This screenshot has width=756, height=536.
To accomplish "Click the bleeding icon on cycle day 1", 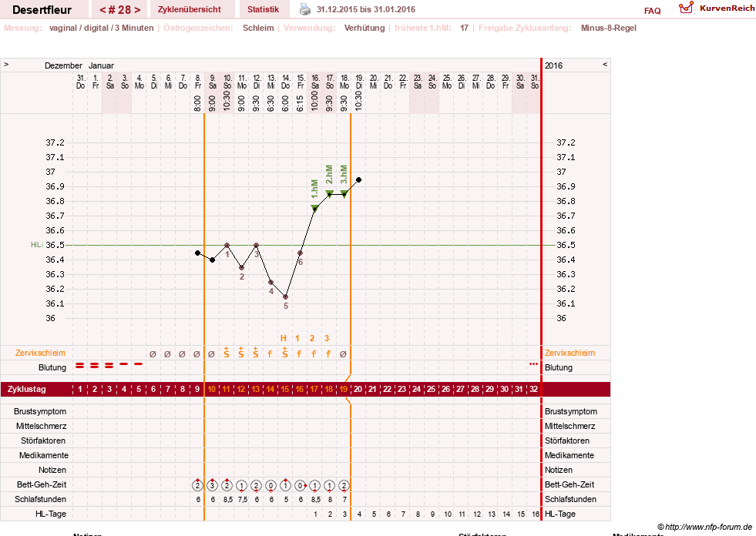I will tap(80, 366).
